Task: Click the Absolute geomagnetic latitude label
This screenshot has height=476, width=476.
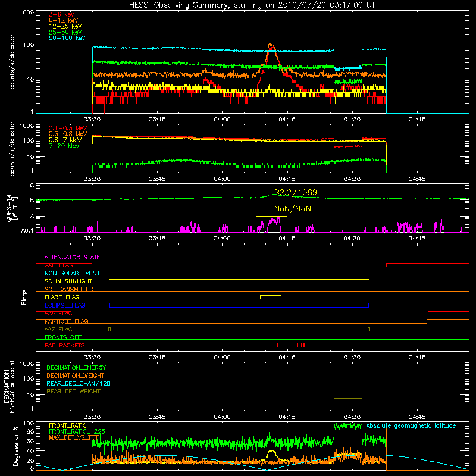Action: coord(411,426)
